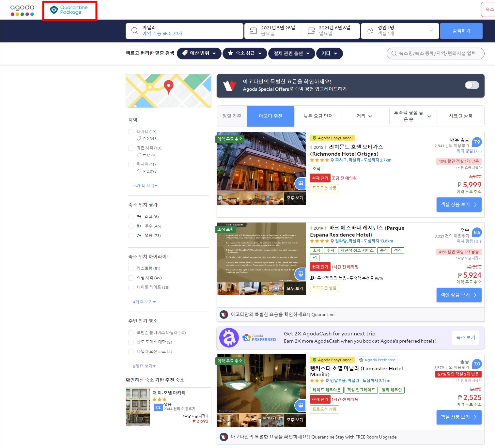495x448 pixels.
Task: Click 숙소 보기 in the AgodaCash banner
Action: point(466,338)
